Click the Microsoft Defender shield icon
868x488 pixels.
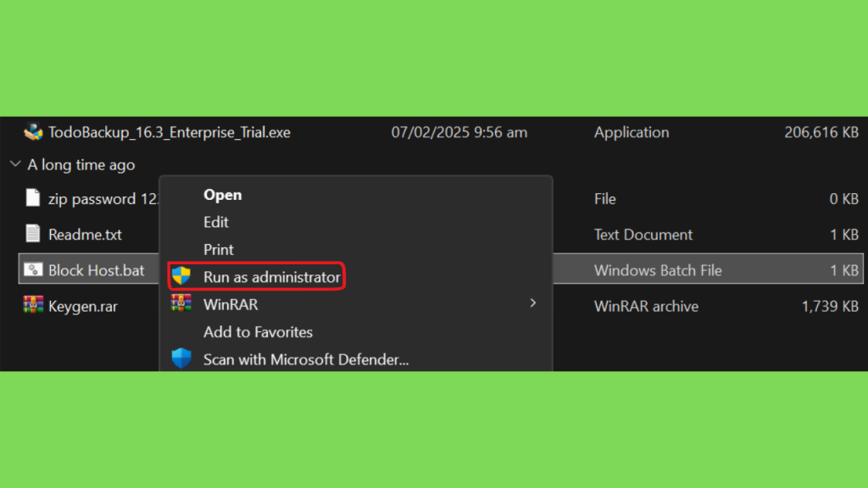(x=181, y=358)
